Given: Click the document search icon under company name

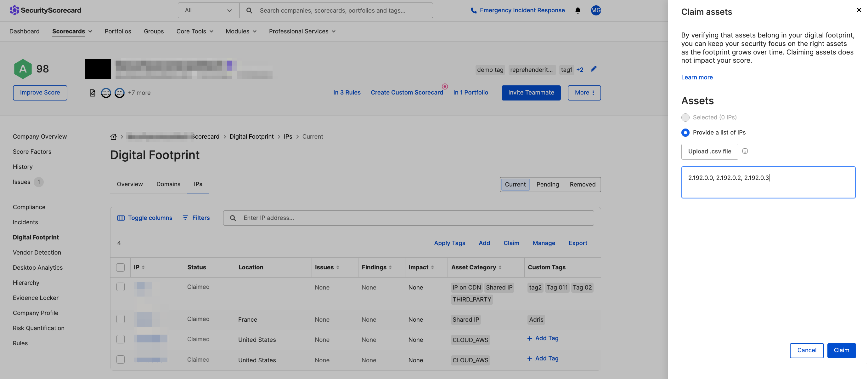Looking at the screenshot, I should pyautogui.click(x=92, y=93).
